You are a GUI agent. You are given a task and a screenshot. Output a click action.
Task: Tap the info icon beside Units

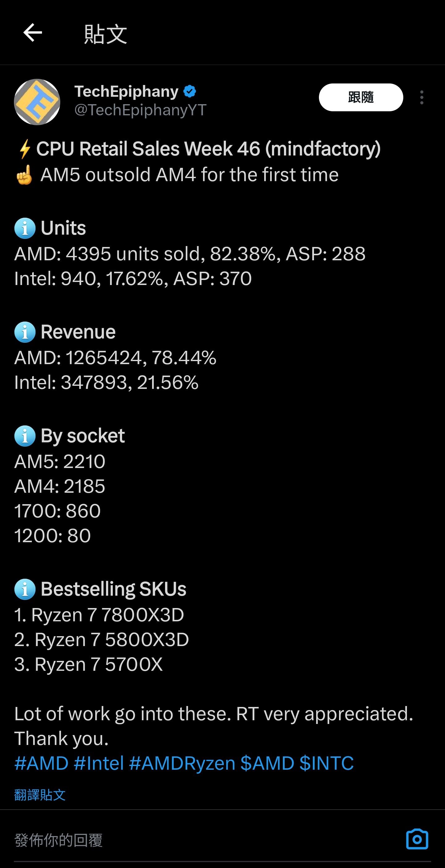25,228
